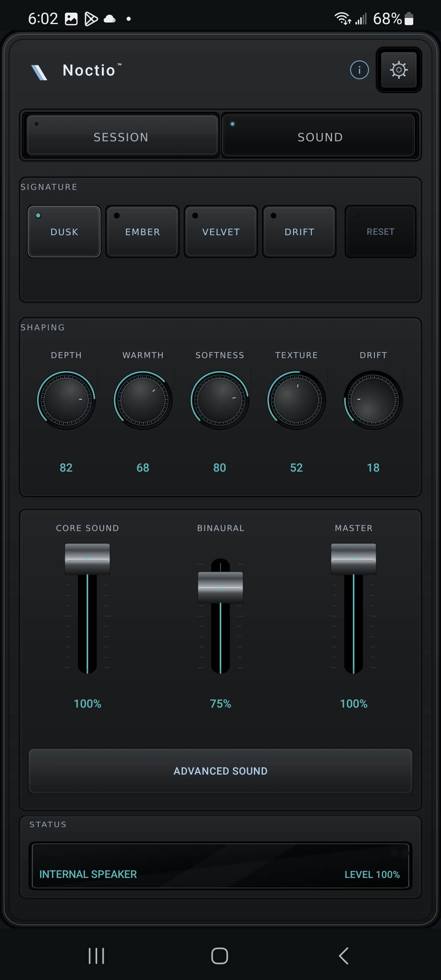Open Android recent apps button
The image size is (441, 980).
96,956
